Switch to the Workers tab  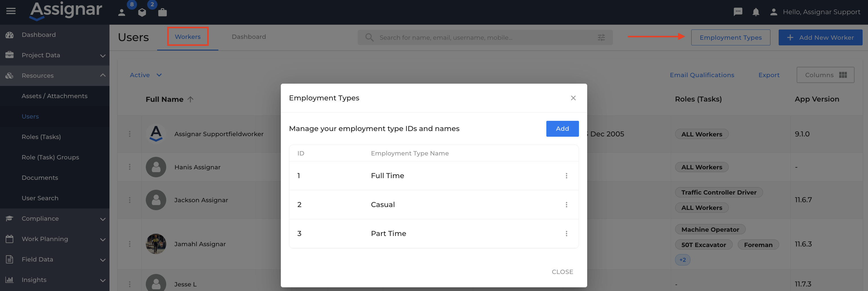[188, 37]
